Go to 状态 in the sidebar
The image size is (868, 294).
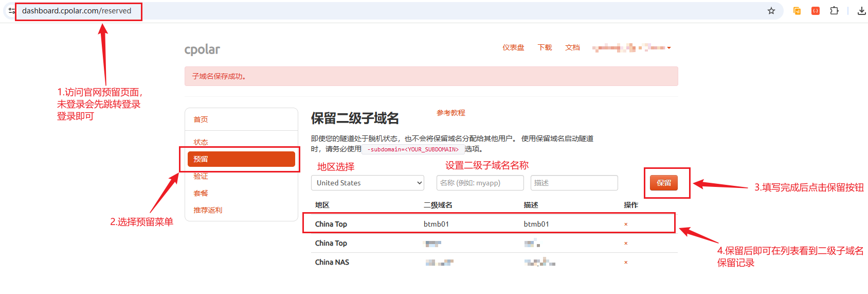click(x=201, y=142)
